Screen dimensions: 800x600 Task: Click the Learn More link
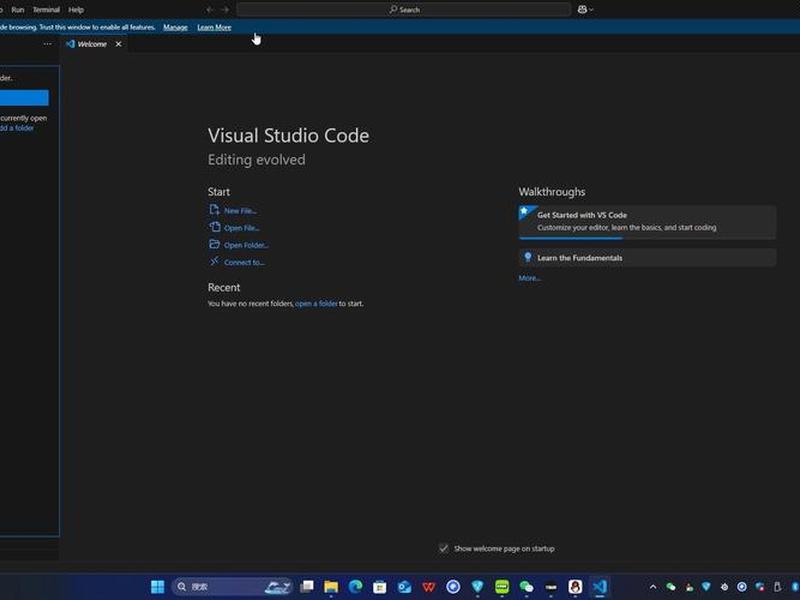[214, 27]
